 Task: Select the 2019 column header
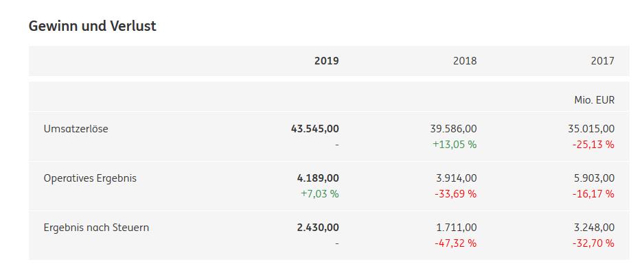(327, 61)
